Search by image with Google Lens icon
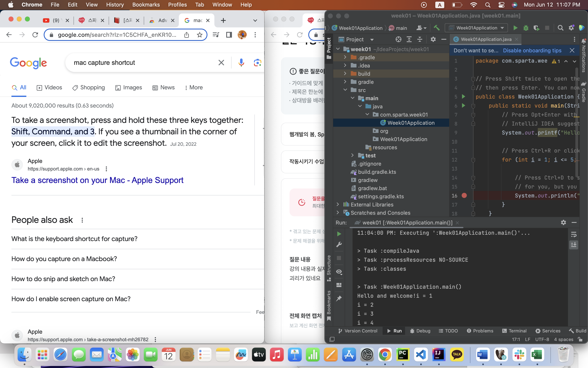This screenshot has height=368, width=588. pos(257,63)
